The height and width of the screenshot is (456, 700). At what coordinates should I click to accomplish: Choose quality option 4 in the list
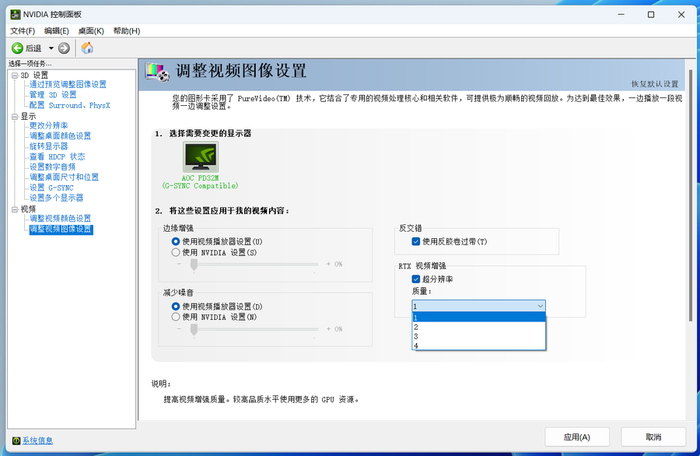[479, 345]
